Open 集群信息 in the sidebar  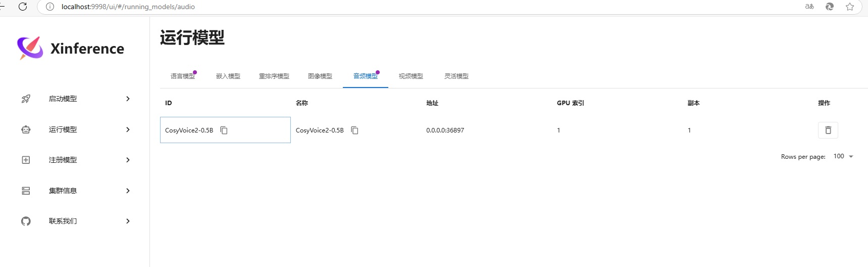pos(75,191)
